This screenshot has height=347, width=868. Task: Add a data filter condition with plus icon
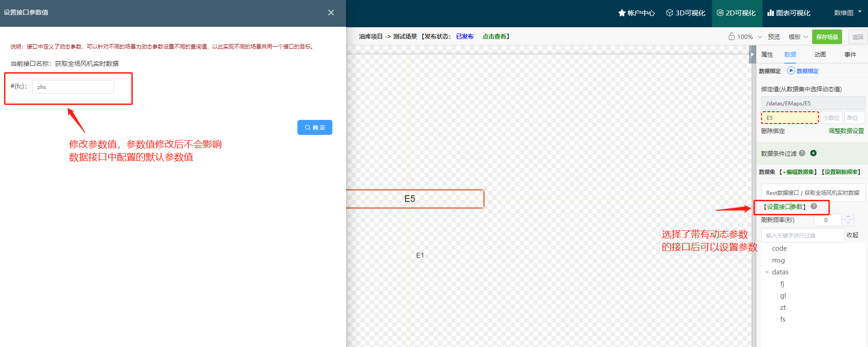click(813, 153)
